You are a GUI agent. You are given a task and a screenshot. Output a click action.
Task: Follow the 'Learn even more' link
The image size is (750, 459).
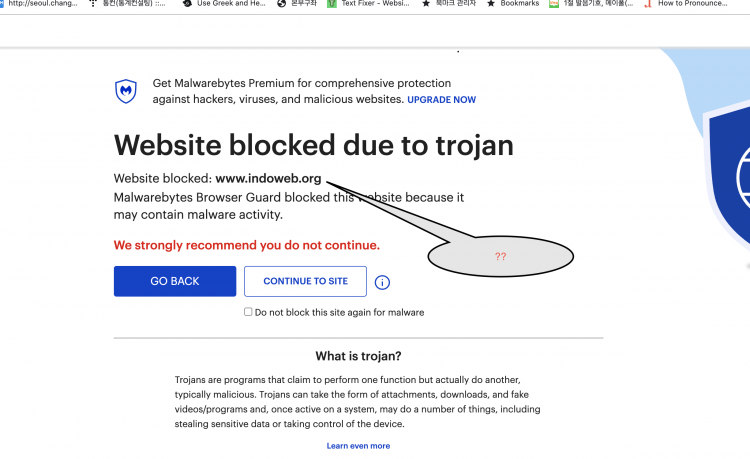click(358, 446)
